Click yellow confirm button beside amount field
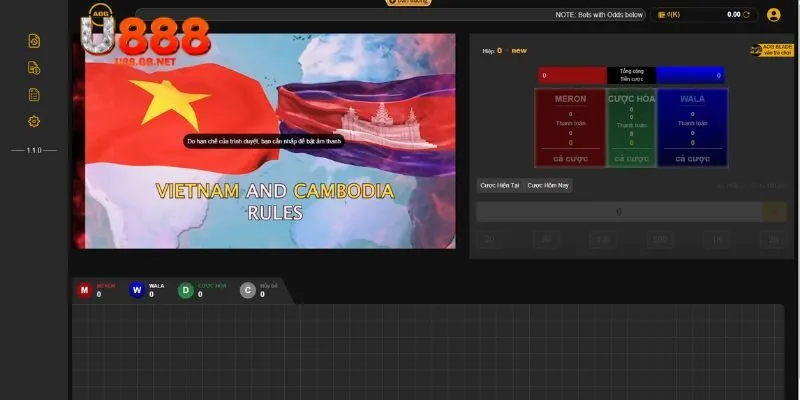 (774, 212)
